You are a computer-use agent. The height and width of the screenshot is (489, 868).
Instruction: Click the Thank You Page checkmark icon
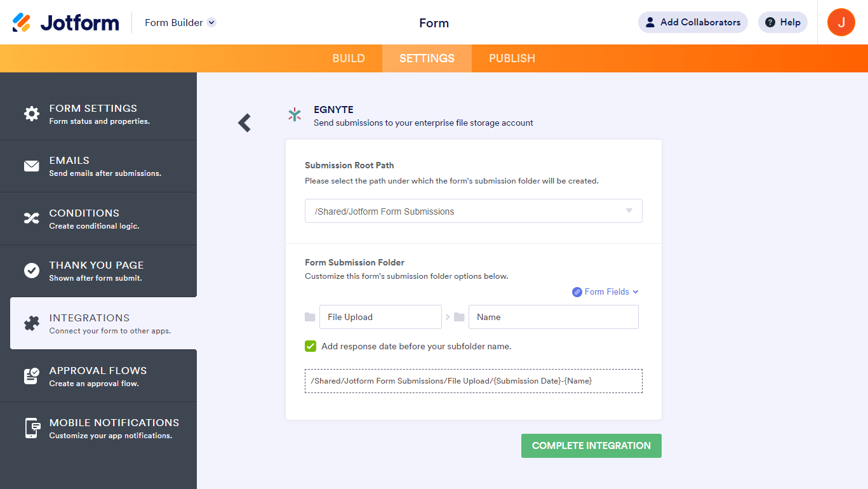31,271
